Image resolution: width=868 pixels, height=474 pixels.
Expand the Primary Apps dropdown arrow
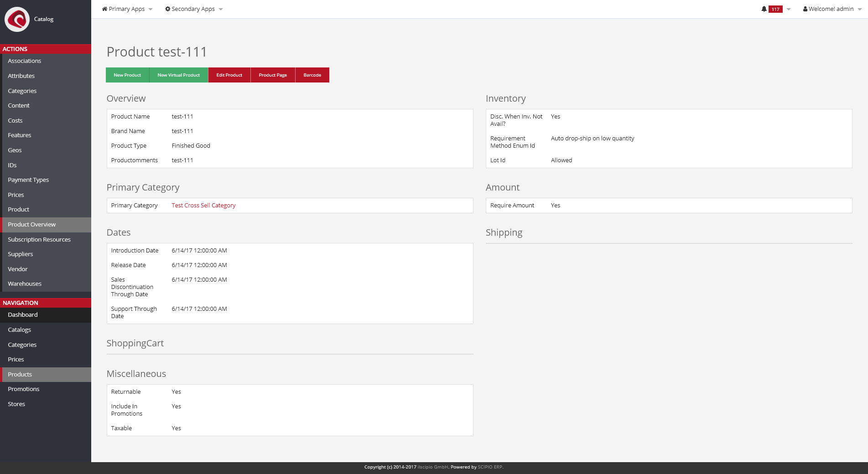point(151,10)
